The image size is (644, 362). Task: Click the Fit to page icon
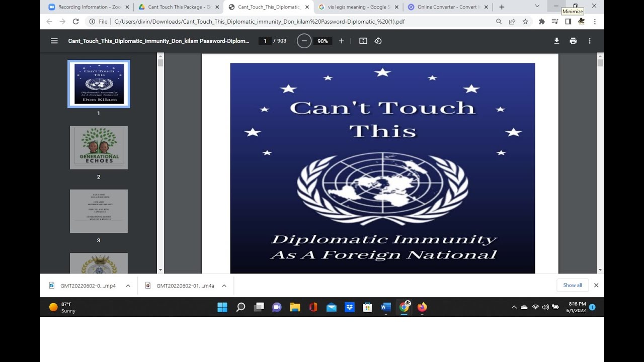point(363,41)
